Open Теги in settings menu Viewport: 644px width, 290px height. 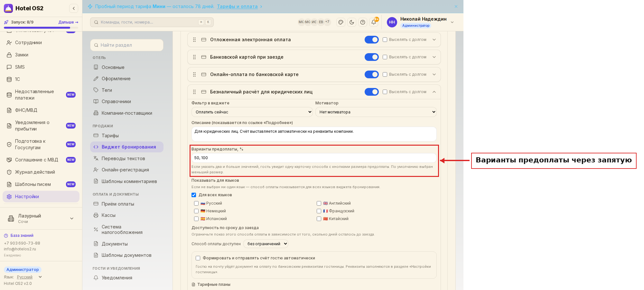[x=127, y=90]
